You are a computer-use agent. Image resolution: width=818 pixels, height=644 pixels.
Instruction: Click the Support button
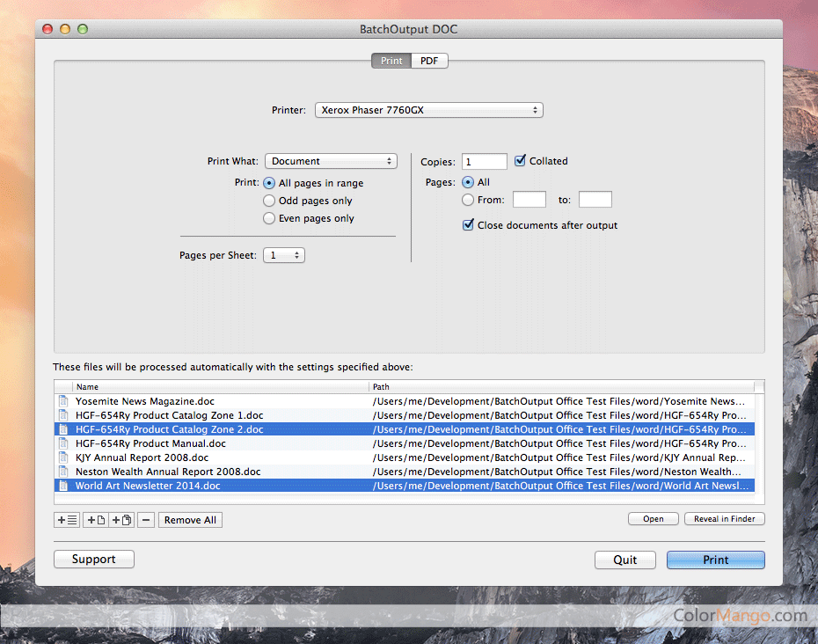point(93,559)
